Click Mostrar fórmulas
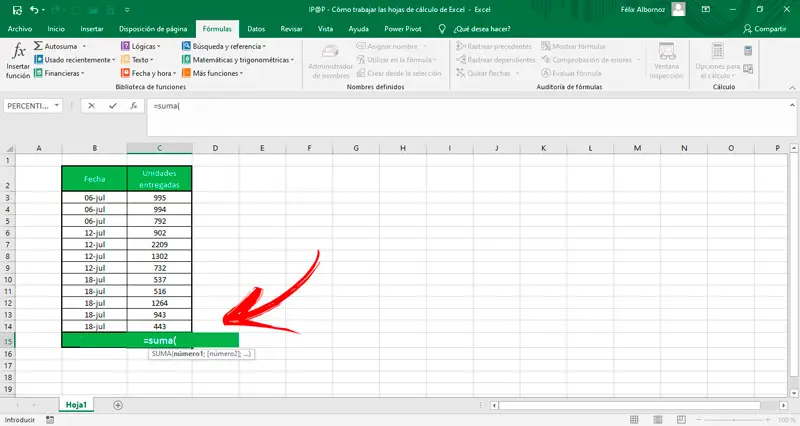Screen dimensions: 800x426 pos(573,46)
